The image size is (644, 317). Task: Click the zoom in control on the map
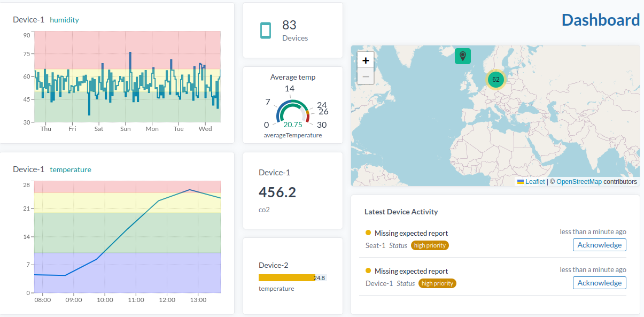tap(366, 60)
